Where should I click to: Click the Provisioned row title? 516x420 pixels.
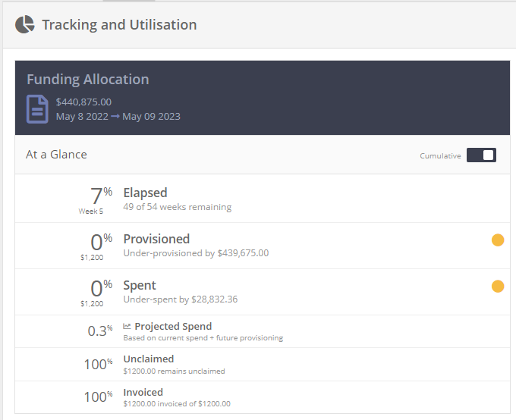156,239
